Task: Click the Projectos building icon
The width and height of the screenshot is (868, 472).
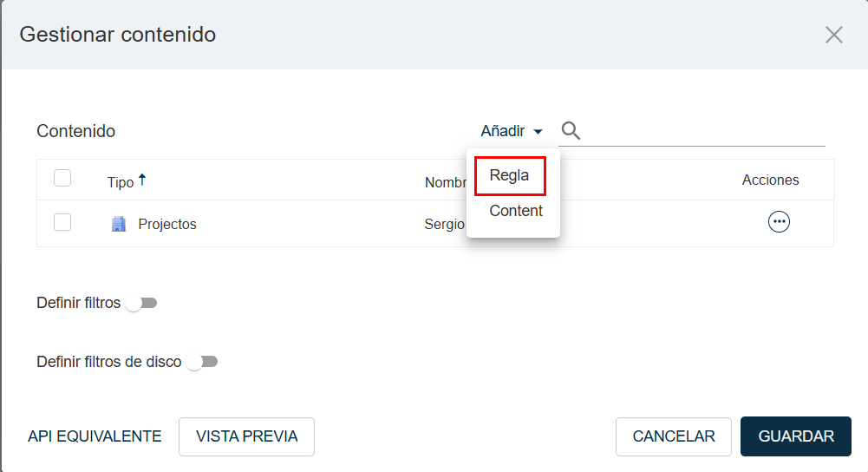Action: (119, 224)
